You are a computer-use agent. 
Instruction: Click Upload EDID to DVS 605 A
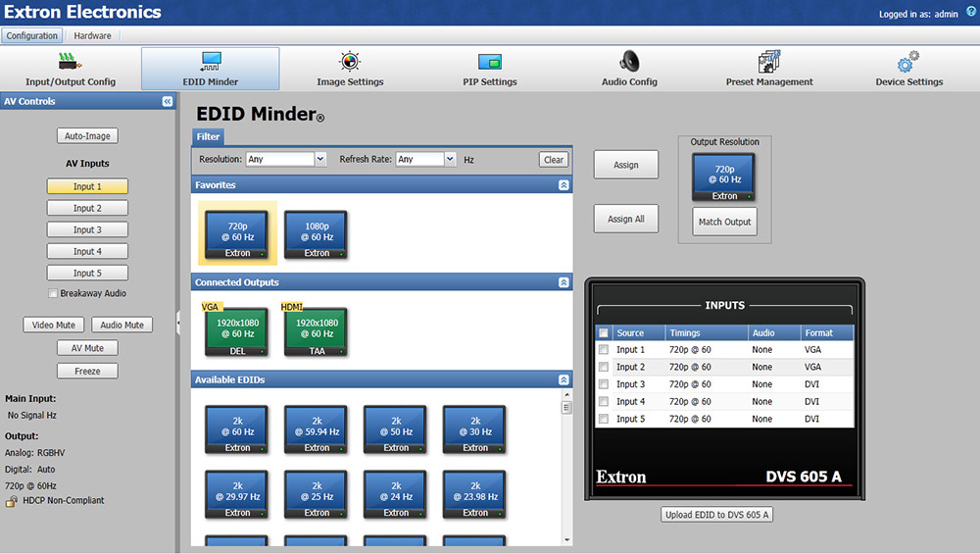click(717, 515)
